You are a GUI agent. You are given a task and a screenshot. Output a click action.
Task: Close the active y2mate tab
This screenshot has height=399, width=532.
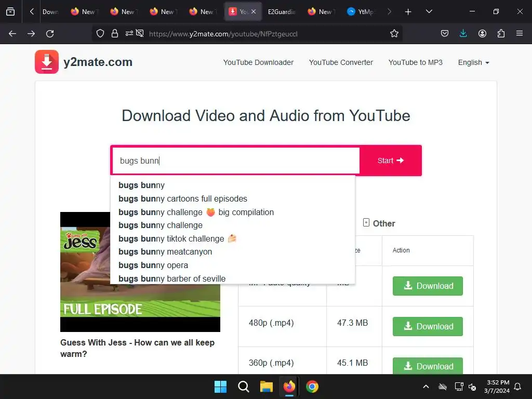[x=254, y=11]
